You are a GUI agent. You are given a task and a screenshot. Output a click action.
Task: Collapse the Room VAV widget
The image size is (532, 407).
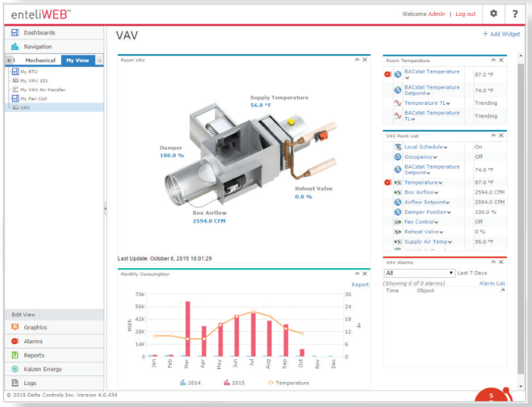357,60
